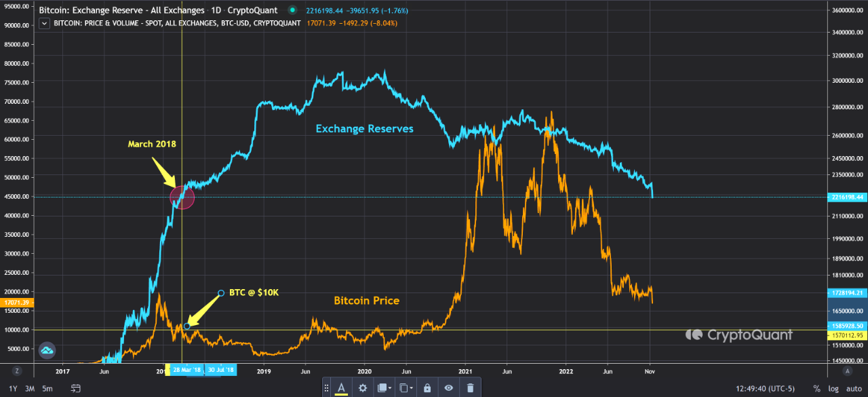Collapse the indicator legend chevron
The height and width of the screenshot is (397, 868).
45,23
